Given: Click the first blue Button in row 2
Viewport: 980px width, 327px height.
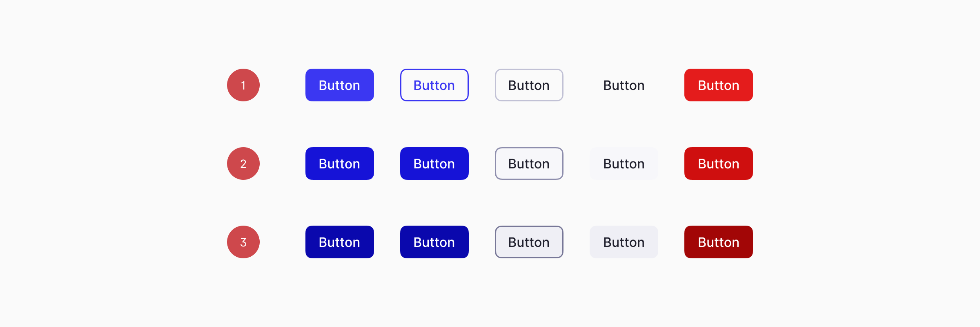Looking at the screenshot, I should coord(339,163).
